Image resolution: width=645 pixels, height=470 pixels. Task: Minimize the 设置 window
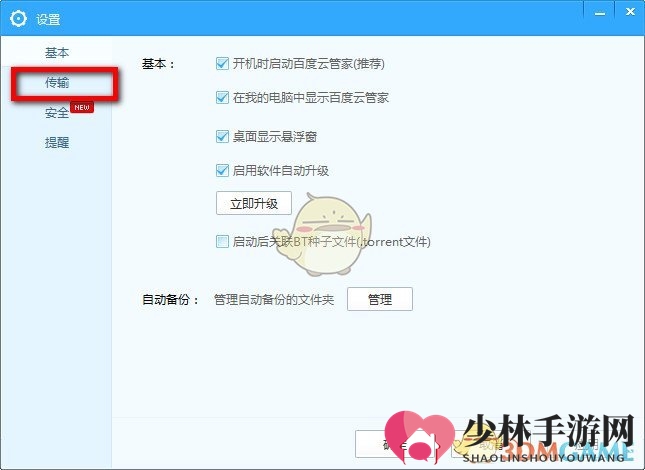[x=599, y=13]
